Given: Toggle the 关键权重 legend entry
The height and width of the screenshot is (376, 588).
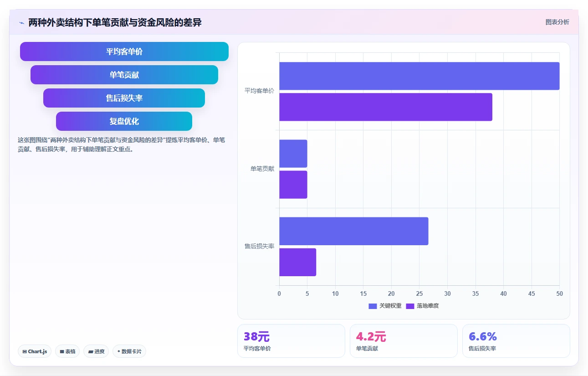Looking at the screenshot, I should point(385,306).
